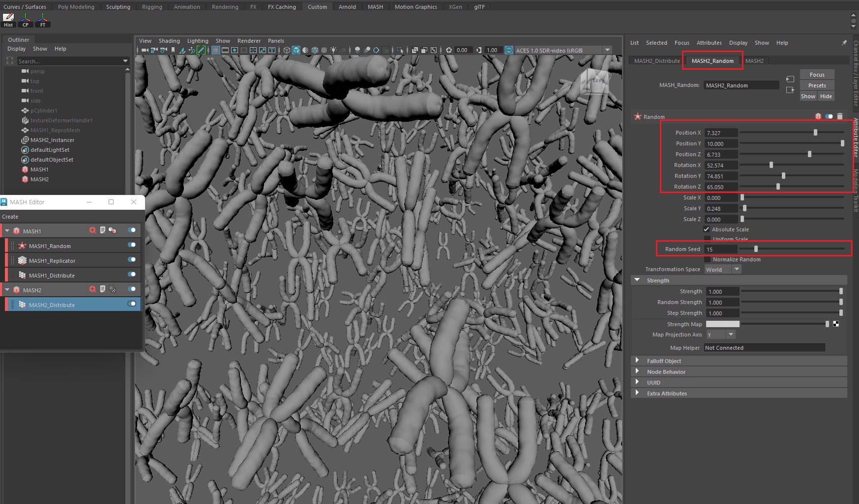The width and height of the screenshot is (859, 504).
Task: Uncheck the Absolute Scale checkbox
Action: pos(707,229)
